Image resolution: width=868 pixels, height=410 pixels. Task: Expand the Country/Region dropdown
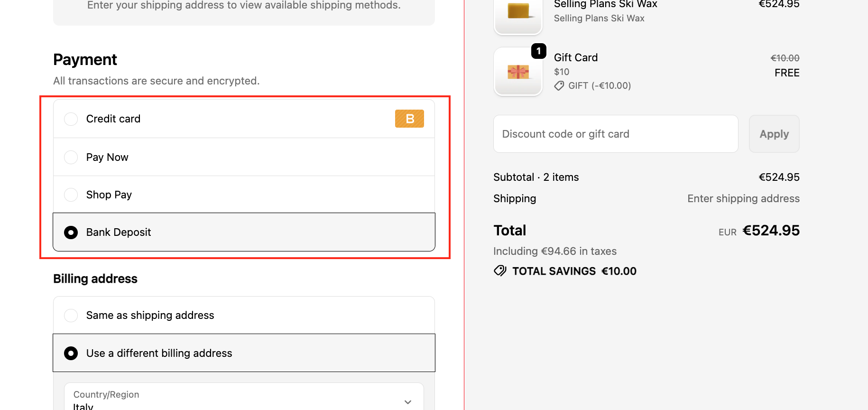pos(244,400)
